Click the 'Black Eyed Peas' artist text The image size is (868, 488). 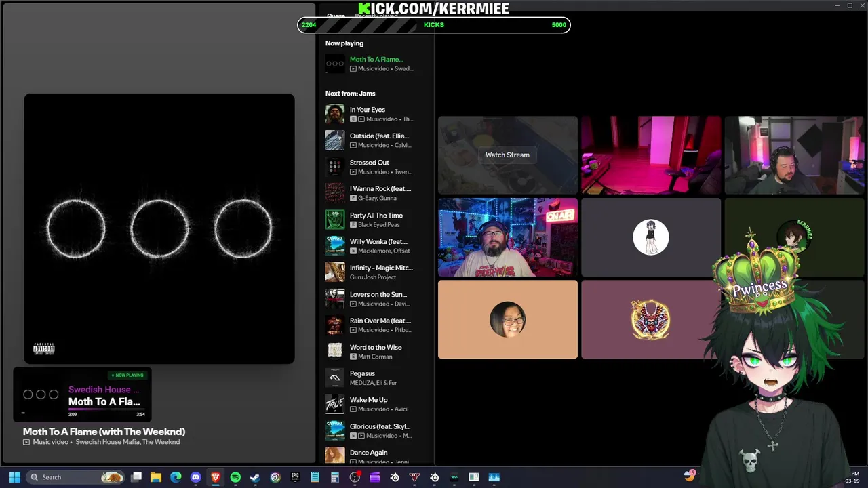click(379, 225)
